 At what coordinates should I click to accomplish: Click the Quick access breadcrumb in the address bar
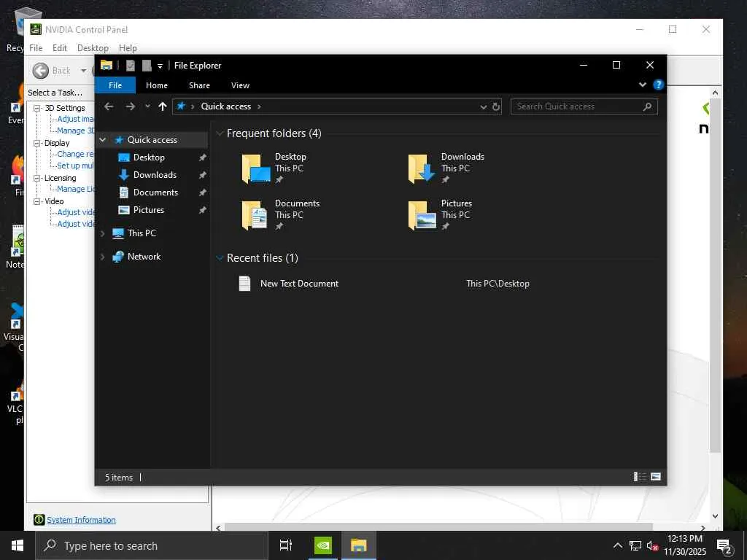point(226,106)
